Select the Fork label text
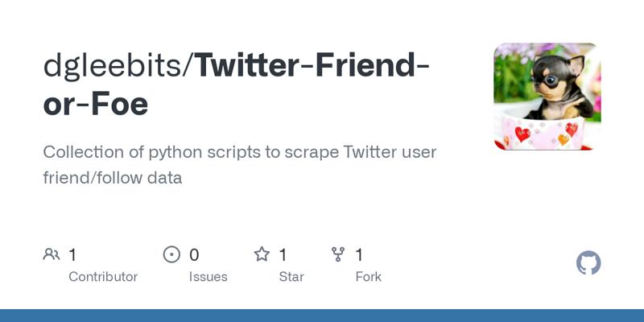Image resolution: width=644 pixels, height=322 pixels. [x=368, y=276]
